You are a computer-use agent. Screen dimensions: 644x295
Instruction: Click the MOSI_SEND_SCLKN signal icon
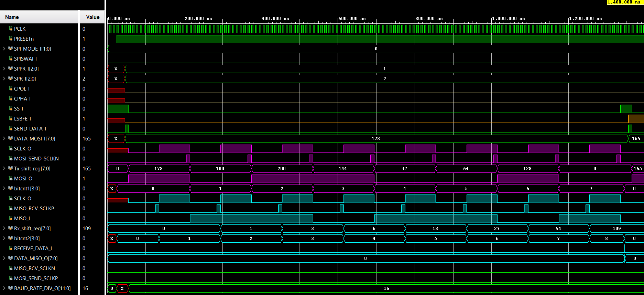[x=11, y=159]
